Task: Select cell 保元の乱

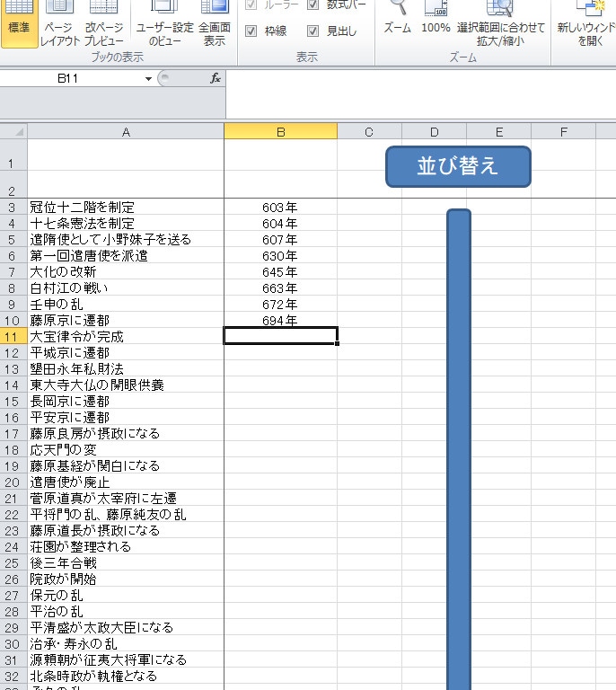Action: [x=126, y=596]
